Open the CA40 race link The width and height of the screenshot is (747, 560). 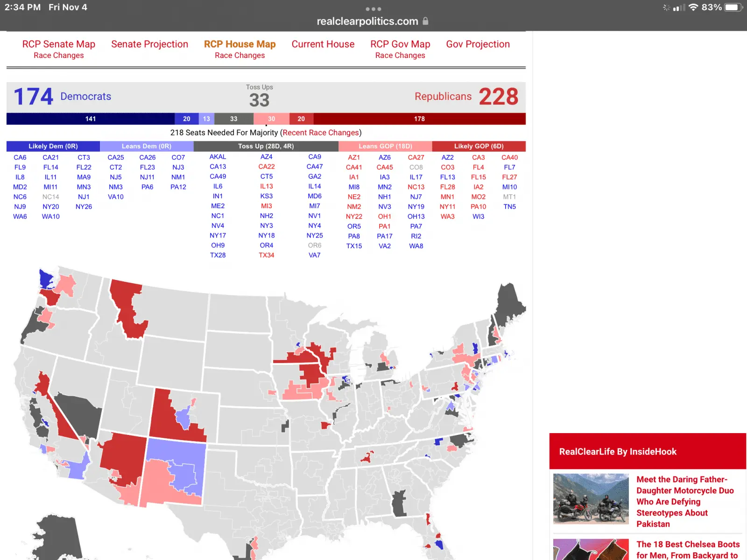click(510, 158)
